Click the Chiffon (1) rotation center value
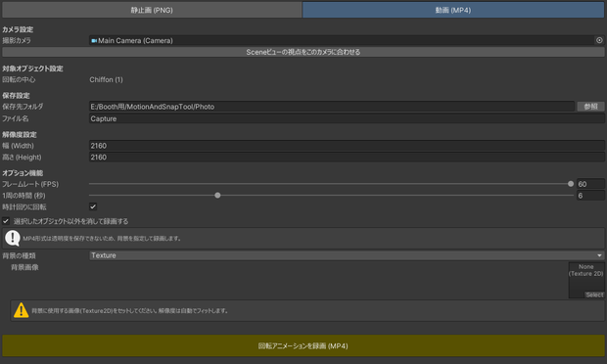The image size is (607, 364). 106,79
